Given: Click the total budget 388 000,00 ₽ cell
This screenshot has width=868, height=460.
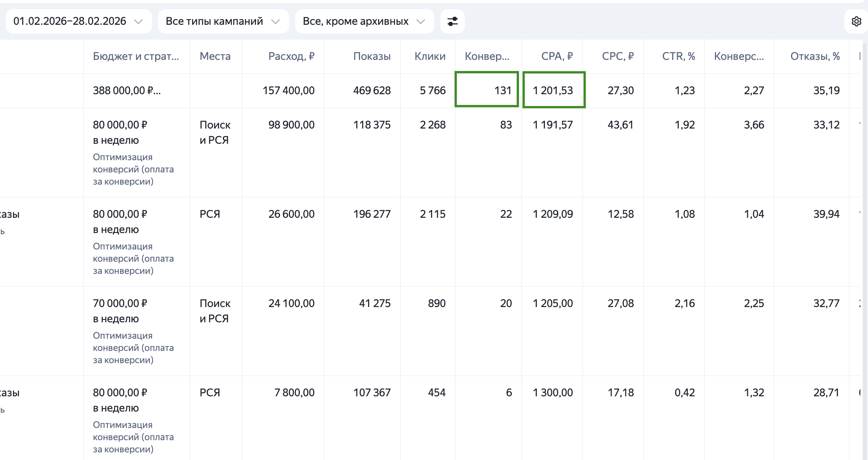Looking at the screenshot, I should (127, 91).
